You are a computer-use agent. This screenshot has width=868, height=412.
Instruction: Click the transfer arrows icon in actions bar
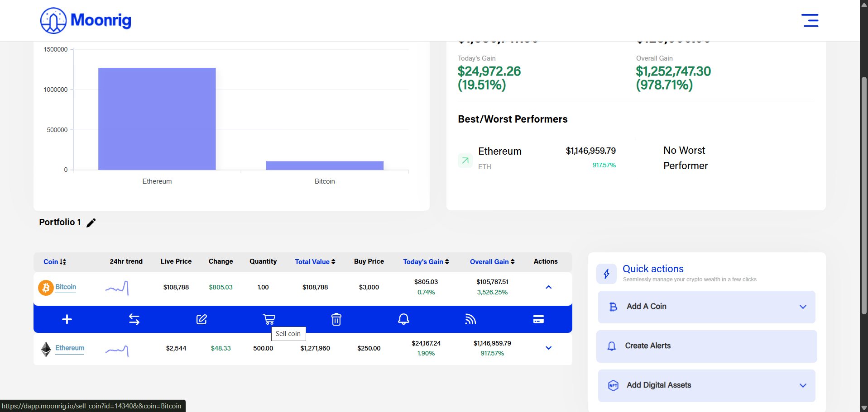(134, 319)
